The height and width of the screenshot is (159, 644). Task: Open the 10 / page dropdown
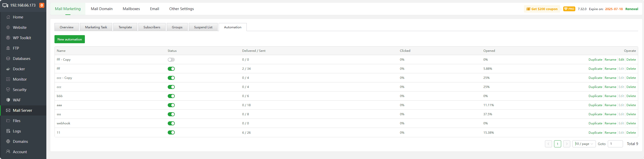point(584,144)
